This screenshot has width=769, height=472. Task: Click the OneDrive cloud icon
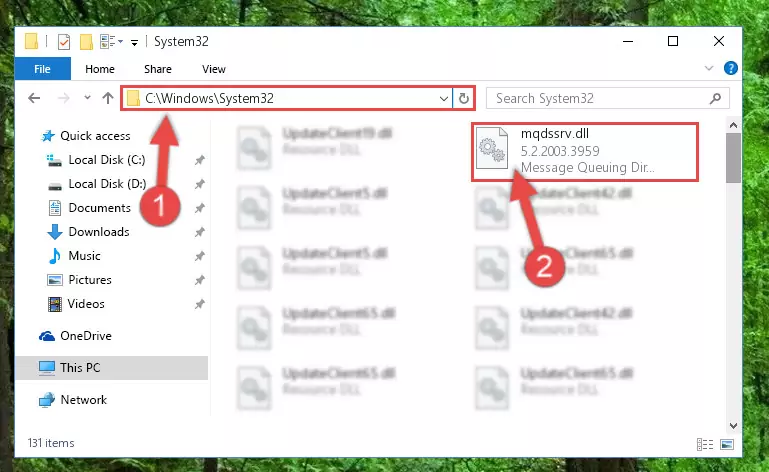(x=47, y=336)
